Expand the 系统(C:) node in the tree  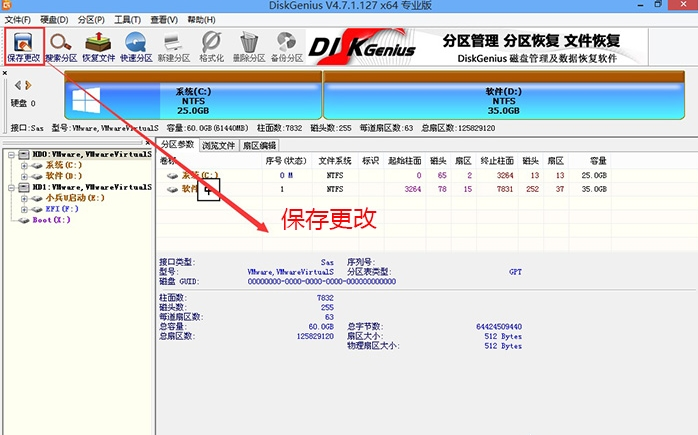point(24,166)
